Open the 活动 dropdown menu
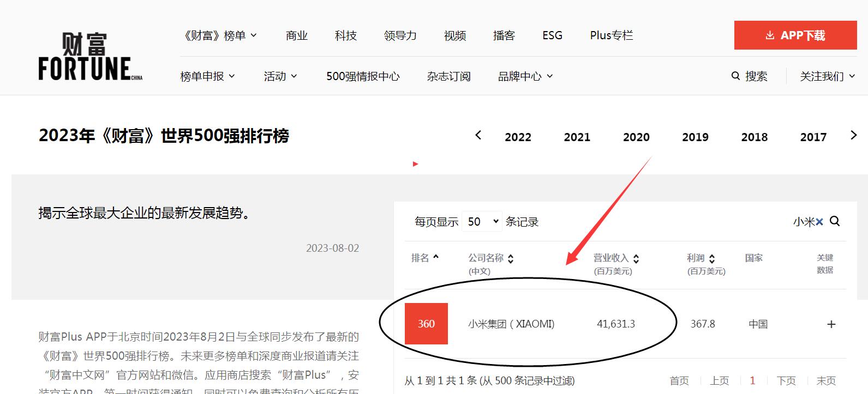868x394 pixels. point(280,76)
